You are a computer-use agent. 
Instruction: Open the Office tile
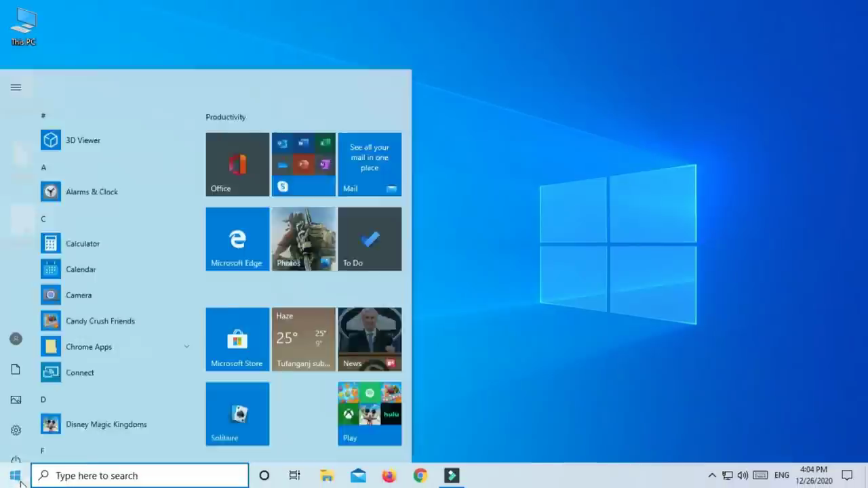click(x=237, y=164)
